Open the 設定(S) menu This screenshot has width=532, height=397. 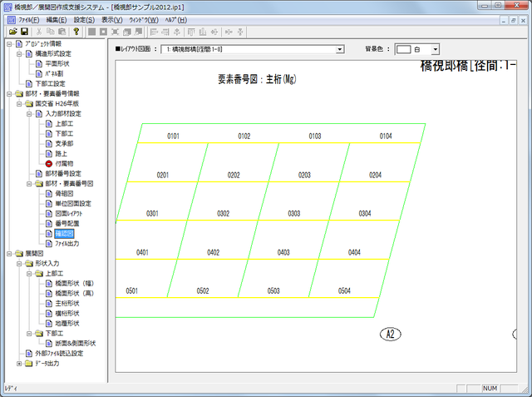click(x=83, y=18)
